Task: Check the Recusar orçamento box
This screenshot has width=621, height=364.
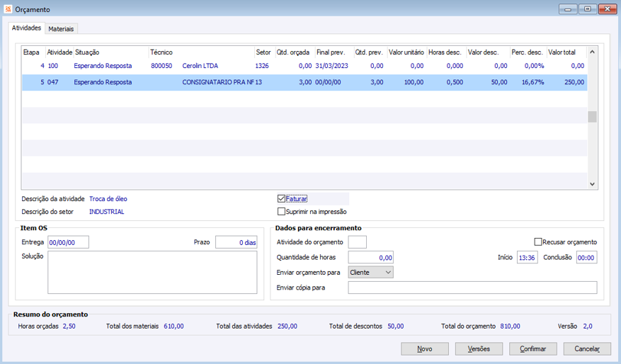Action: (x=538, y=242)
